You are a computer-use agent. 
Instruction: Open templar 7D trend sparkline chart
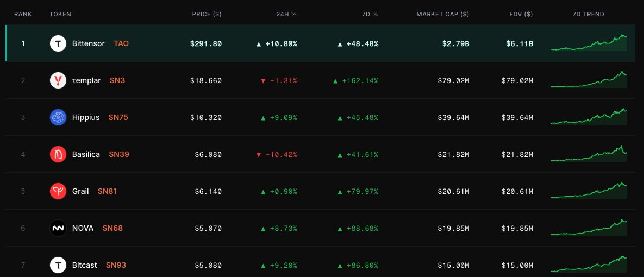coord(589,80)
